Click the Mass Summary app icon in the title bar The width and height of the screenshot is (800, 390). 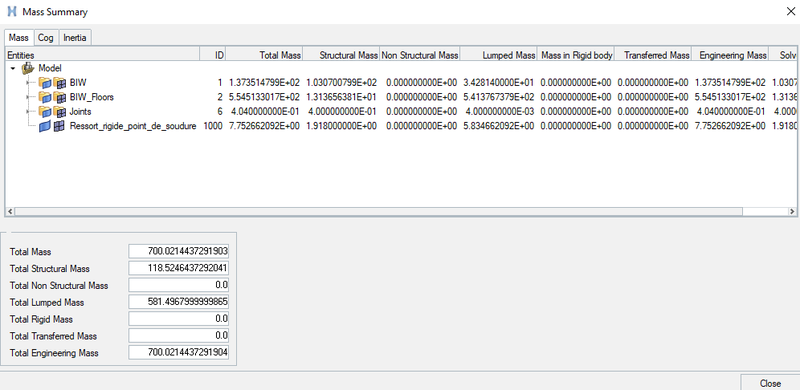pos(11,11)
